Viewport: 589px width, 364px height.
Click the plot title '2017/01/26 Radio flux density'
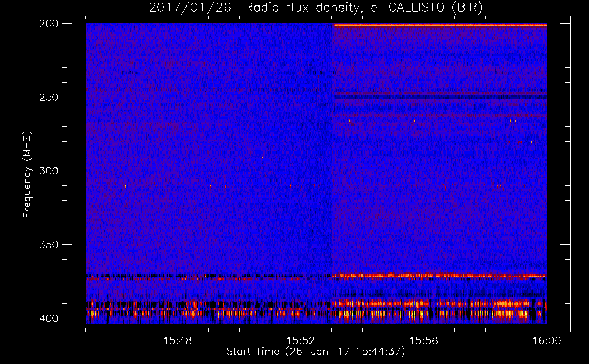point(256,7)
